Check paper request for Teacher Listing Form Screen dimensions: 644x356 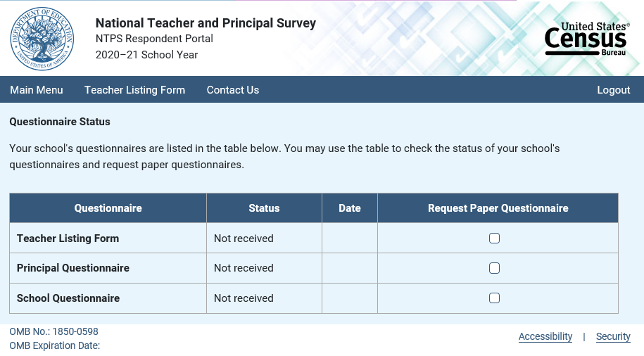[495, 239]
